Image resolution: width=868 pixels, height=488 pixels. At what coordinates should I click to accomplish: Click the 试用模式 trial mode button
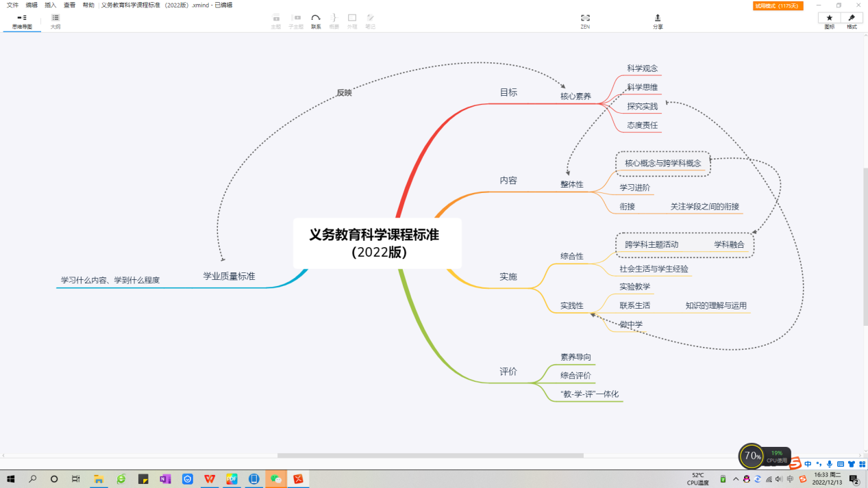(778, 5)
